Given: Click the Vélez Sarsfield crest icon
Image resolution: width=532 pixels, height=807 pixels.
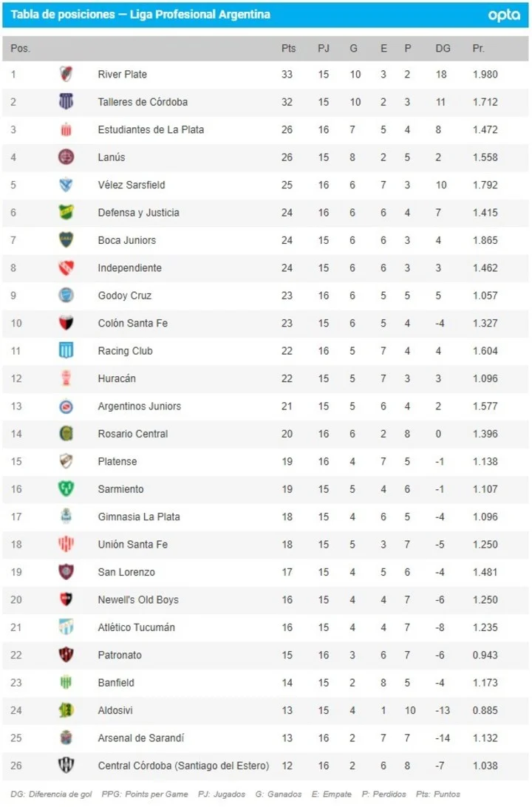Looking at the screenshot, I should pos(66,185).
